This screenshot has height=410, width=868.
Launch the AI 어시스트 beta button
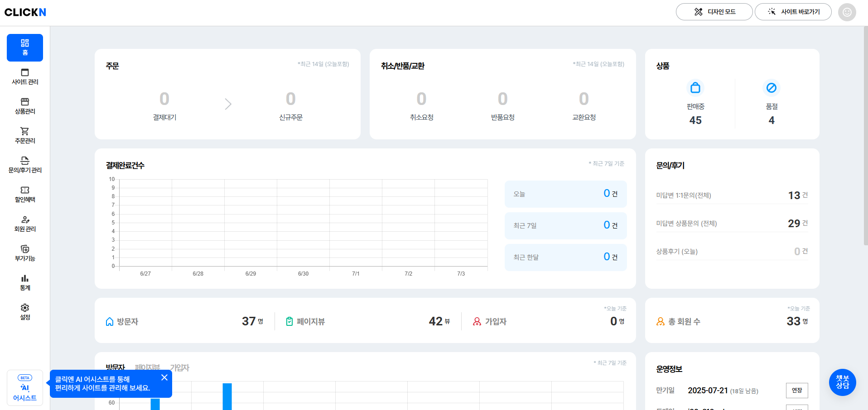click(x=25, y=388)
